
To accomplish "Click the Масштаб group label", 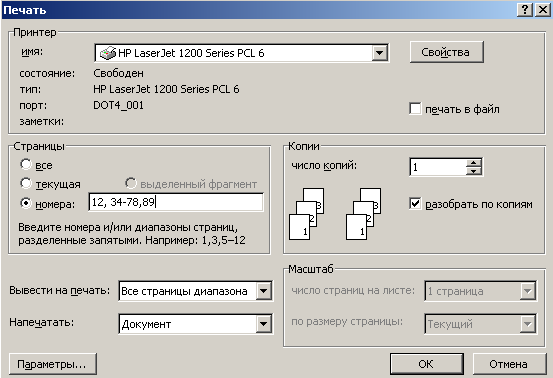I will [311, 269].
